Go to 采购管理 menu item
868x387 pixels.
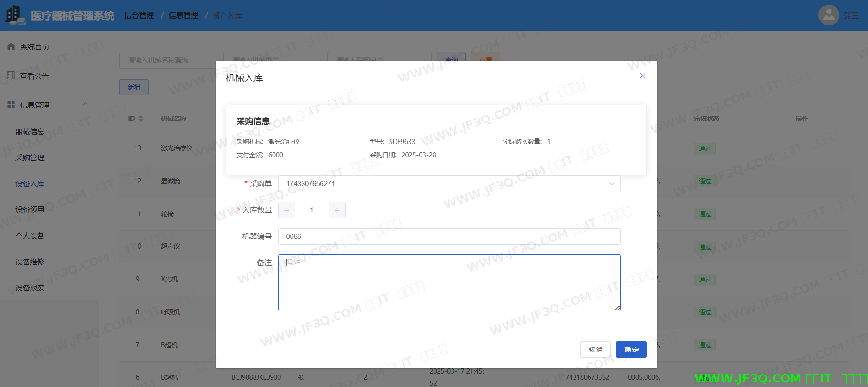point(30,158)
